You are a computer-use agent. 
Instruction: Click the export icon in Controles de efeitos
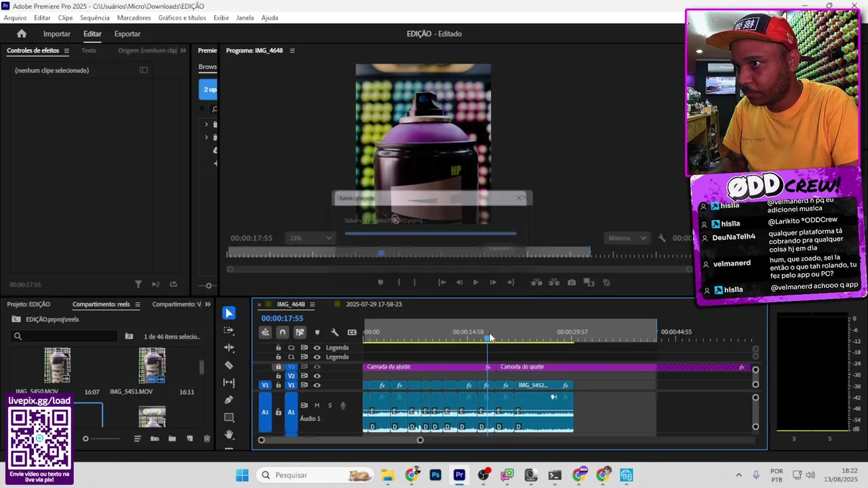coord(173,285)
